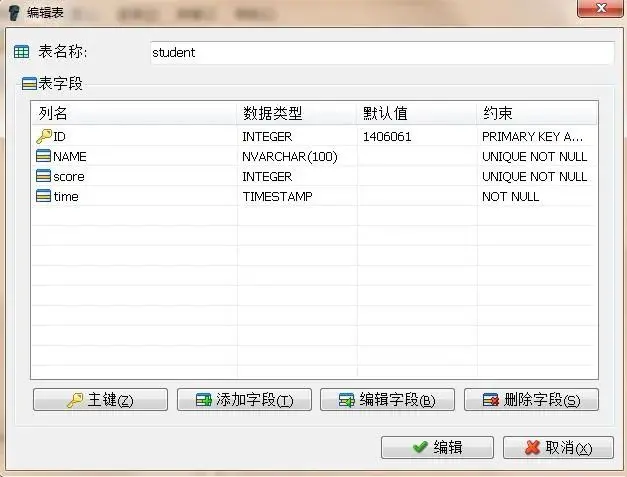
Task: Click UNIQUE NOT NULL in NAME row
Action: (x=534, y=156)
